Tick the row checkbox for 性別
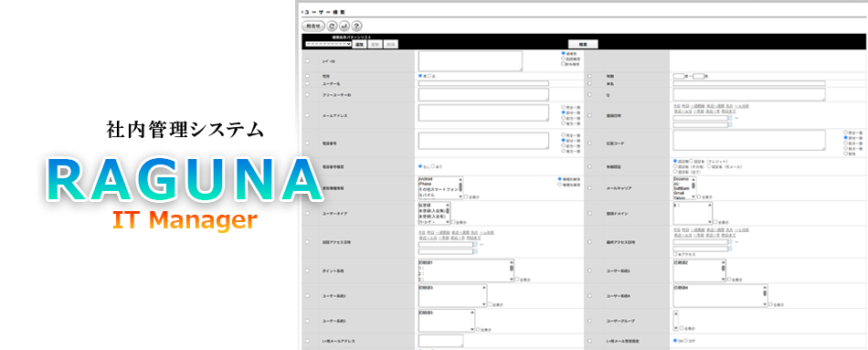The image size is (868, 350). tap(308, 76)
